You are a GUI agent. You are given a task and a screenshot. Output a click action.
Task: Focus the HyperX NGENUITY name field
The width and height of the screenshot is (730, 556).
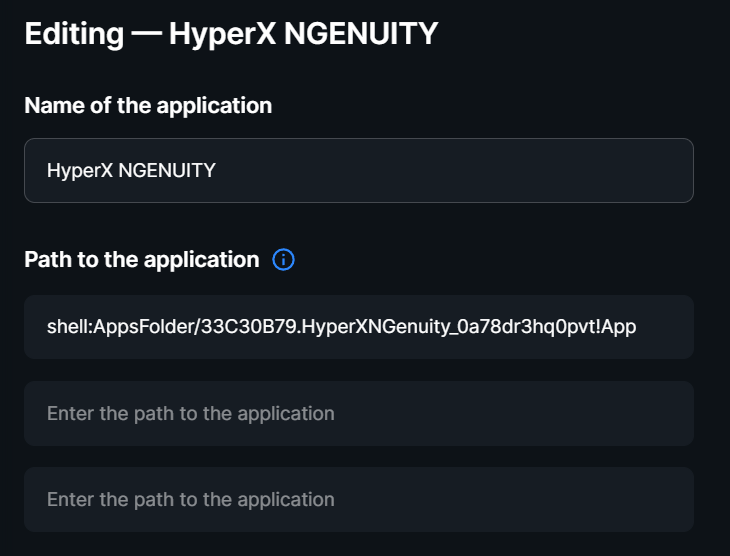coord(359,170)
